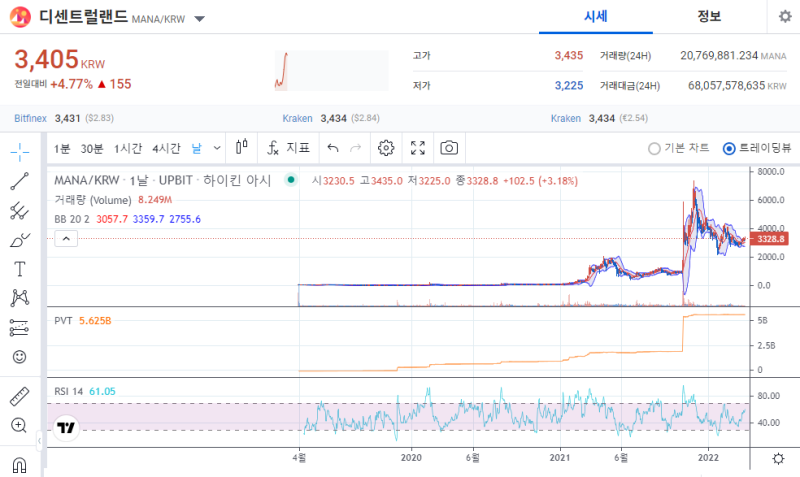Screen dimensions: 800x477
Task: Open chart properties gear in toolbar
Action: (x=386, y=148)
